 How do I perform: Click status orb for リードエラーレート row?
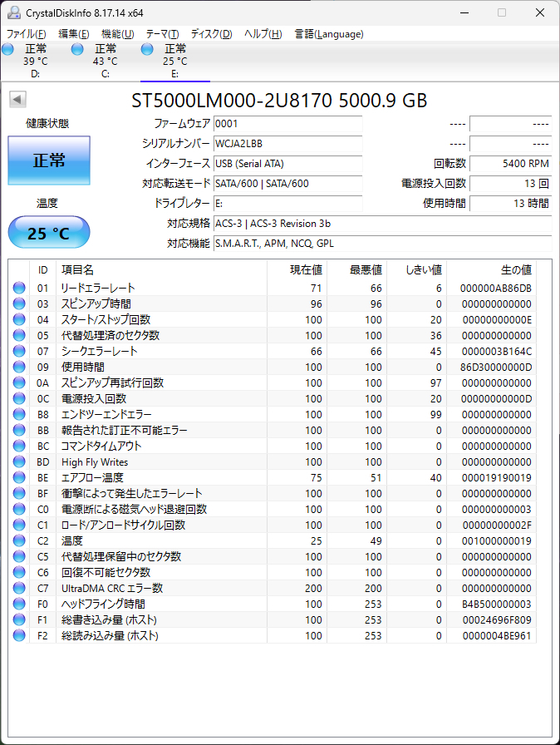[x=19, y=288]
